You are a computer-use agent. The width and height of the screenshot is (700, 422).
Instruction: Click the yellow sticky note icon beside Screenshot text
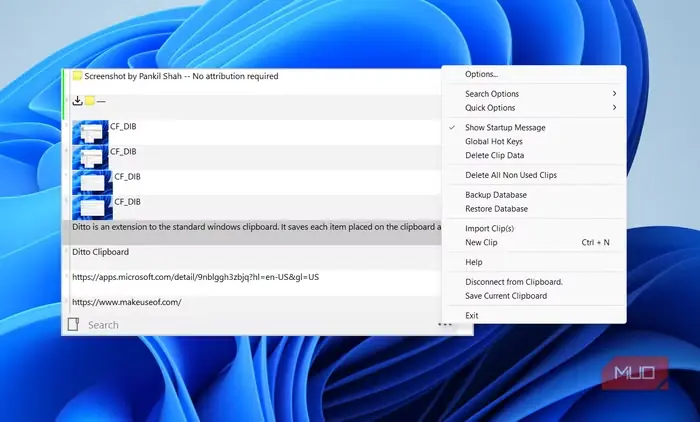point(77,75)
